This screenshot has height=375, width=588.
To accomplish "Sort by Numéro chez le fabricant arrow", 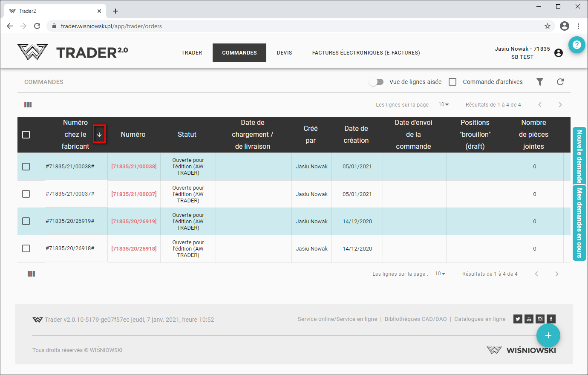I will pos(99,134).
